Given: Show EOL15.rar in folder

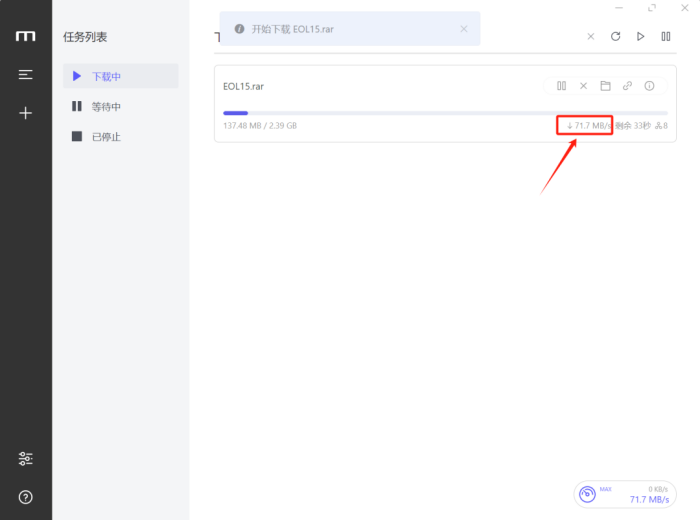Looking at the screenshot, I should coord(605,86).
